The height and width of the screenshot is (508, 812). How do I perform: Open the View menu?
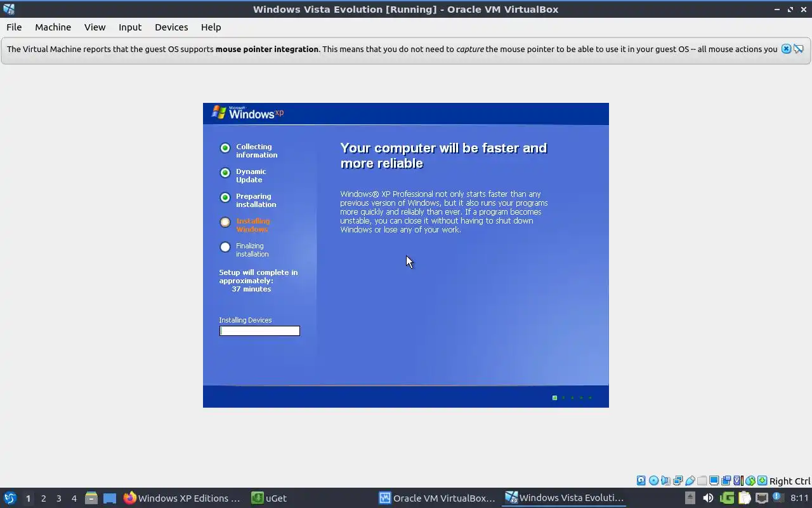coord(95,27)
